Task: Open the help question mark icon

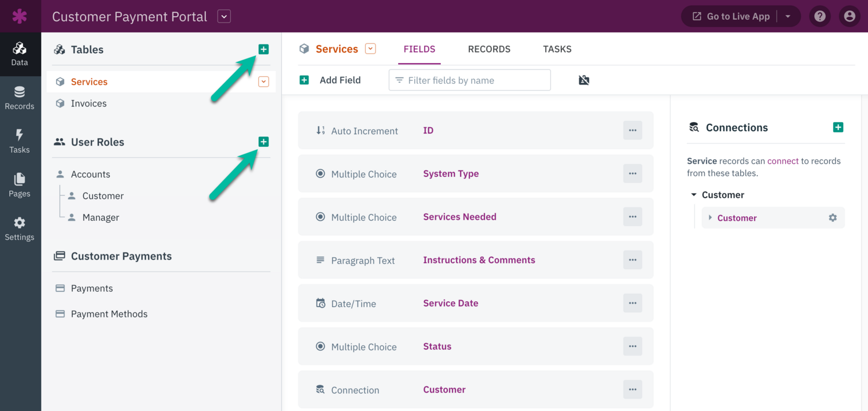Action: click(x=820, y=16)
